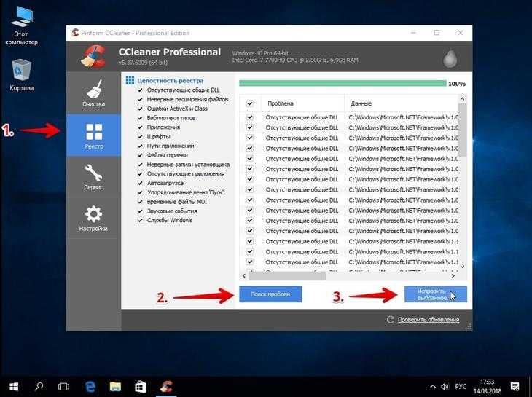Click the Целостность реестра heading
Image resolution: width=532 pixels, height=397 pixels.
pyautogui.click(x=171, y=81)
